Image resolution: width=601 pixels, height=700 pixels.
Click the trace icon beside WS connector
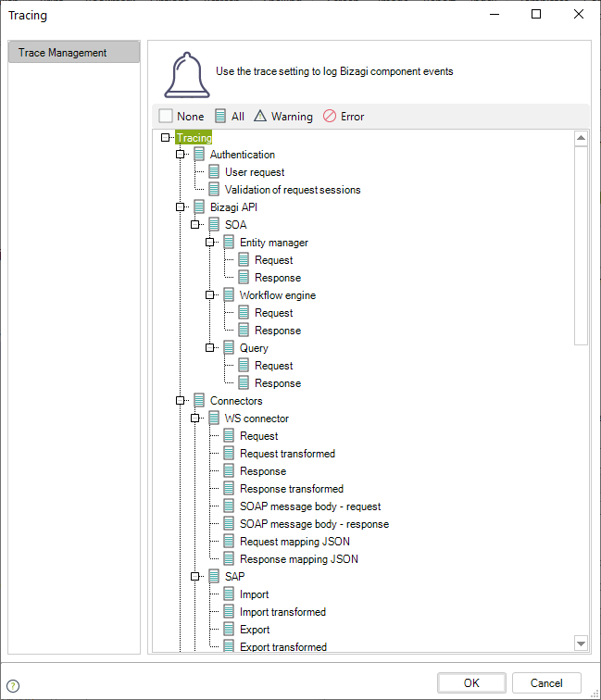coord(214,419)
